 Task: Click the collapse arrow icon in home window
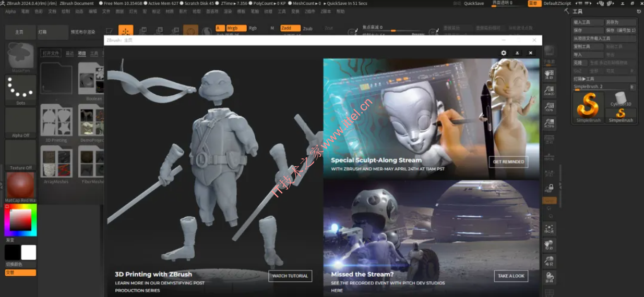pos(517,53)
